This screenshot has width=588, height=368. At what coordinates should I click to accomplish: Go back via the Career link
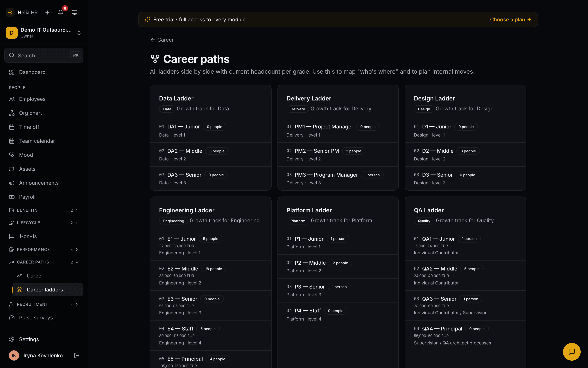pos(162,40)
